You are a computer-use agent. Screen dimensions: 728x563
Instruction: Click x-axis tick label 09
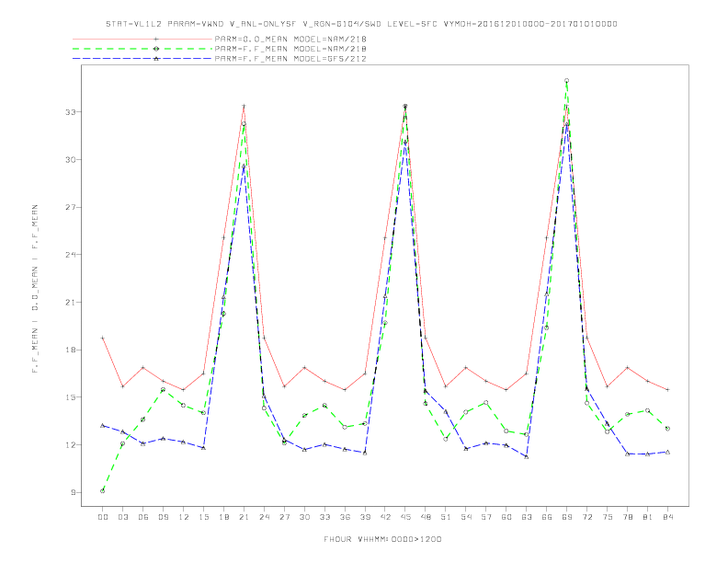pos(163,517)
